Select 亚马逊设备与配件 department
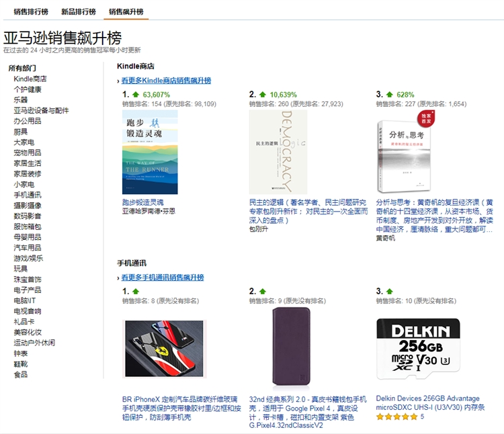This screenshot has width=504, height=434. 41,110
